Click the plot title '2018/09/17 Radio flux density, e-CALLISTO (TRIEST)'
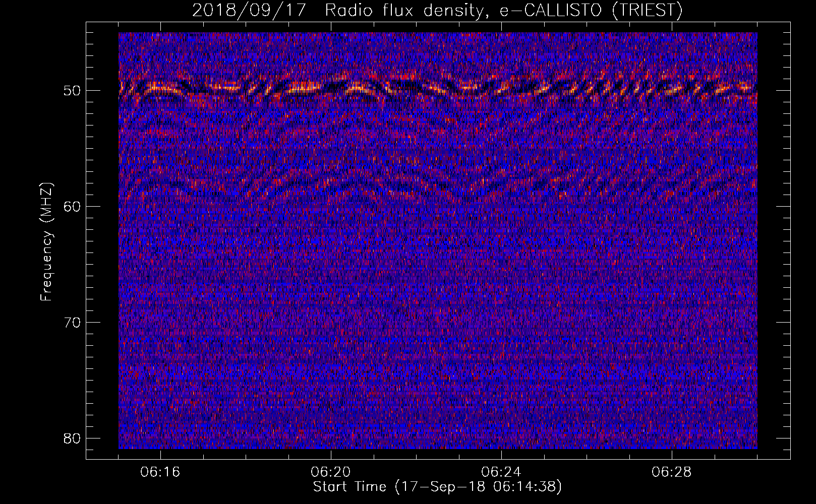816x504 pixels. tap(437, 10)
